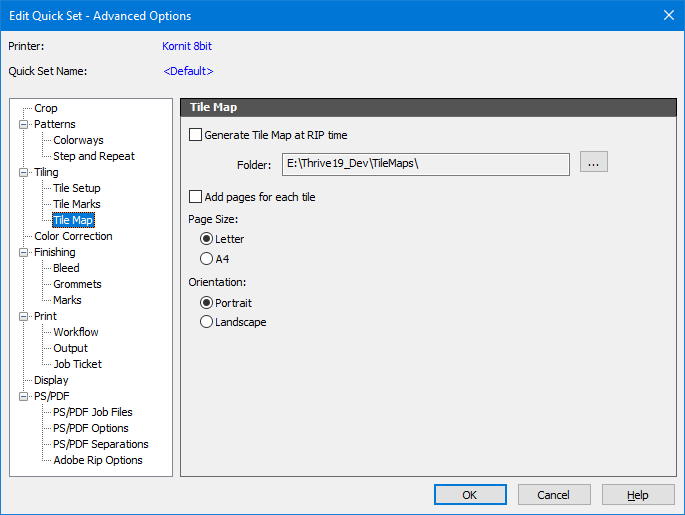The width and height of the screenshot is (685, 515).
Task: Choose Landscape orientation
Action: point(207,322)
